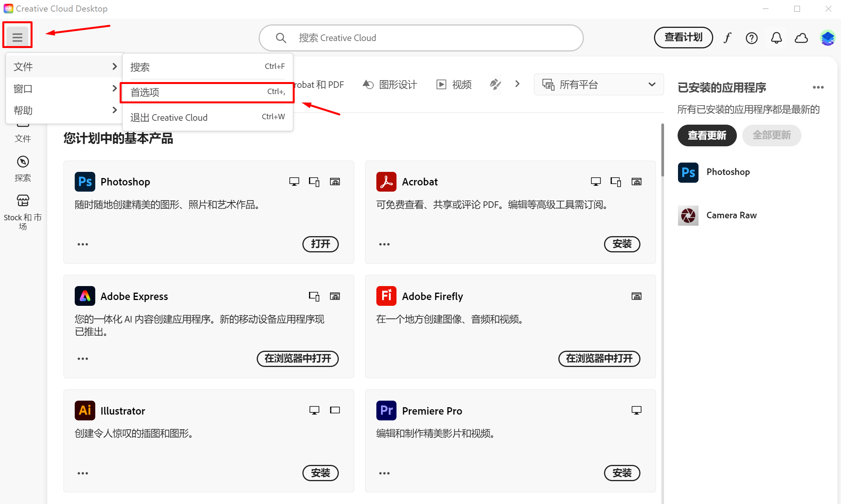Open more options on Acrobat card

pyautogui.click(x=384, y=244)
